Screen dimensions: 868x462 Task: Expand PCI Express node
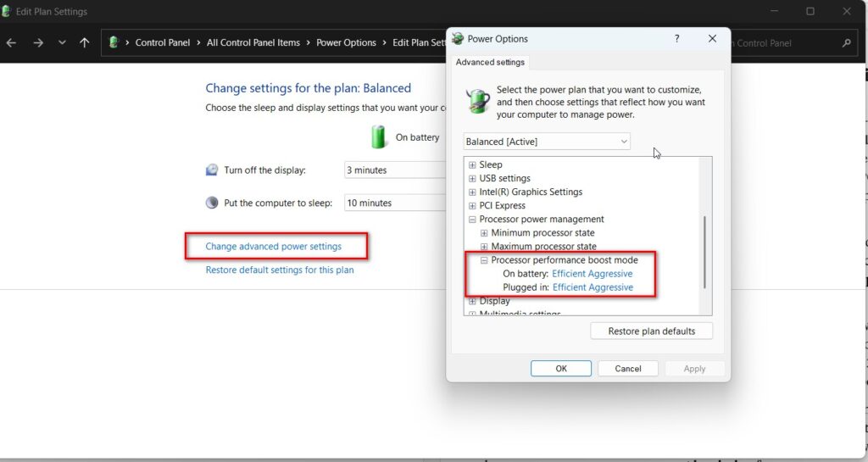(472, 206)
